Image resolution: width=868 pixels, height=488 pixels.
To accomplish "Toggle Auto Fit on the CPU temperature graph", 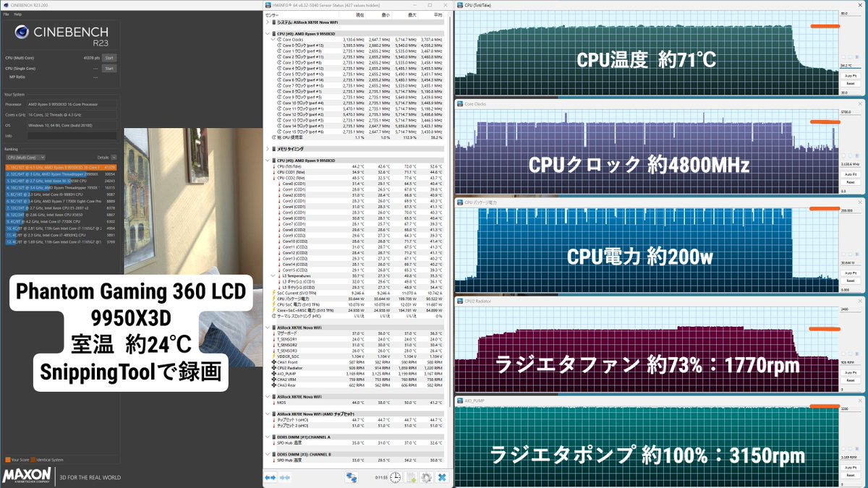I will 851,77.
